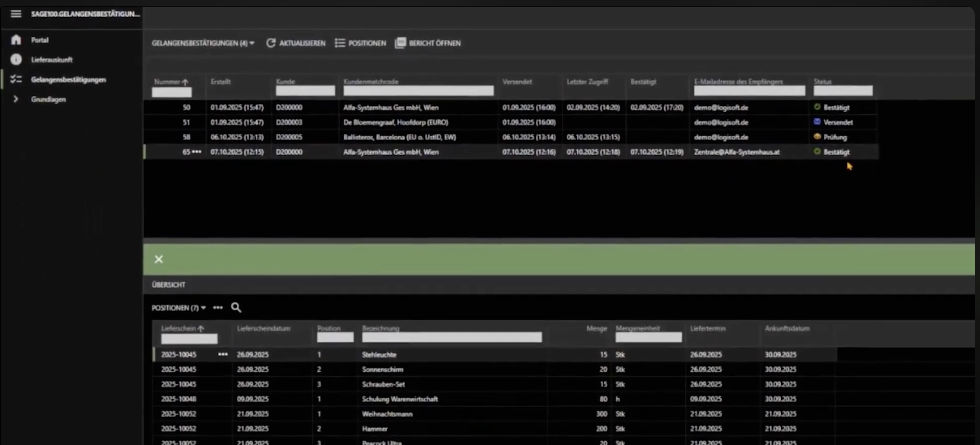980x445 pixels.
Task: Click the search magnifier icon in Positionen
Action: click(x=236, y=307)
